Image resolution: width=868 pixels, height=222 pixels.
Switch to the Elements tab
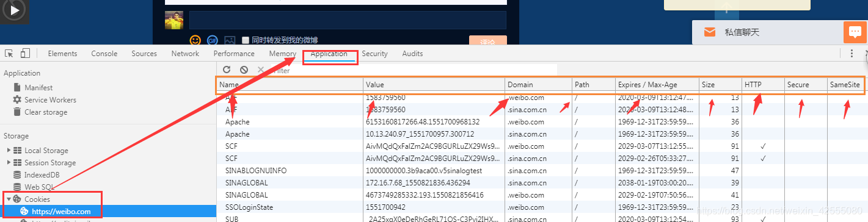pos(62,54)
